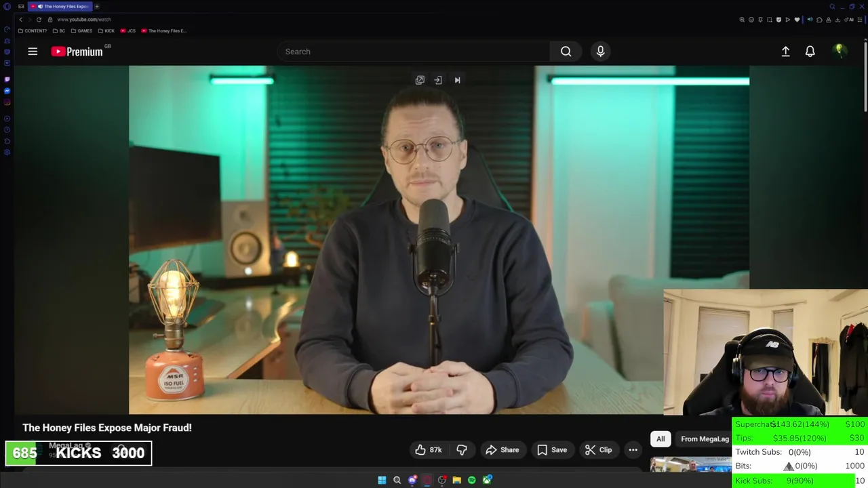This screenshot has height=488, width=868.
Task: Open the AI assistant toolbar icon
Action: click(x=848, y=20)
